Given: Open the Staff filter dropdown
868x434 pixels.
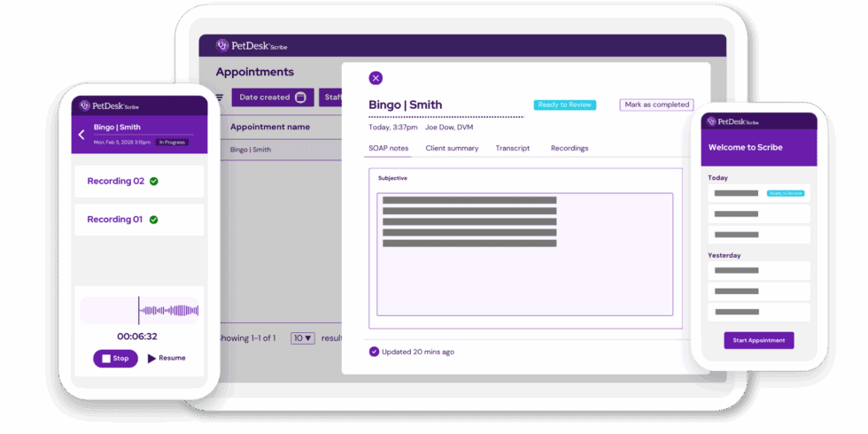Looking at the screenshot, I should [x=331, y=97].
